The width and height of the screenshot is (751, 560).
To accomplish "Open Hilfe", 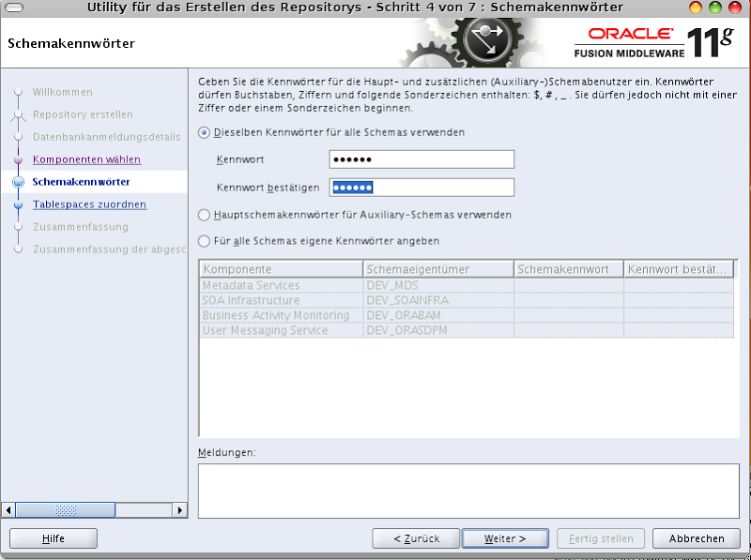I will coord(53,537).
